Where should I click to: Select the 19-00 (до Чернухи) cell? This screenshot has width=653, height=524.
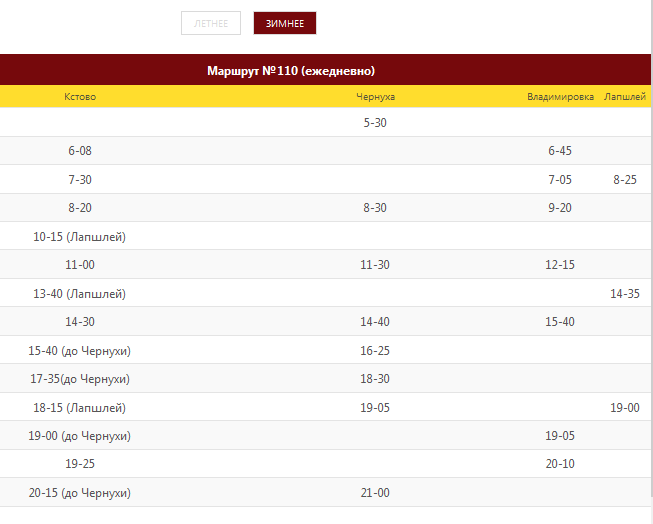coord(80,436)
